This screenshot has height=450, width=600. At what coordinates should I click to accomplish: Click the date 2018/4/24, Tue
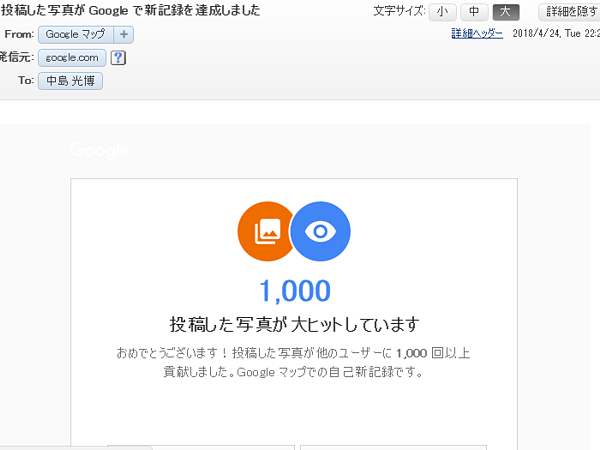[546, 34]
